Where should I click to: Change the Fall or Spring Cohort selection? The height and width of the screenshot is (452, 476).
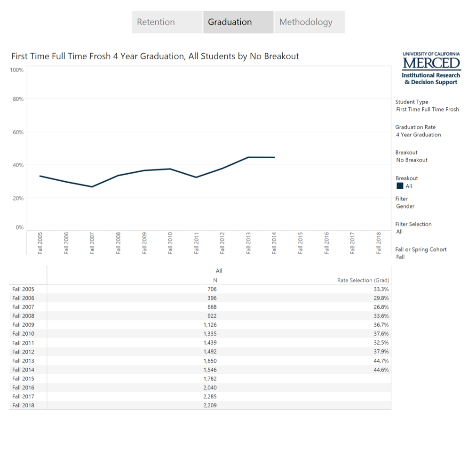tap(400, 257)
